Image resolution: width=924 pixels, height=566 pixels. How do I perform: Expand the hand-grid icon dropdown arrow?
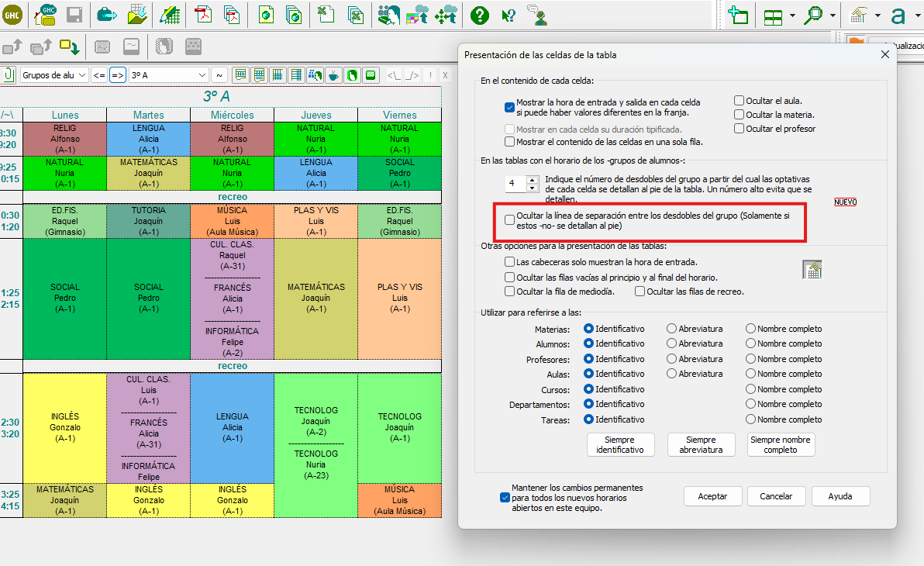pyautogui.click(x=877, y=16)
